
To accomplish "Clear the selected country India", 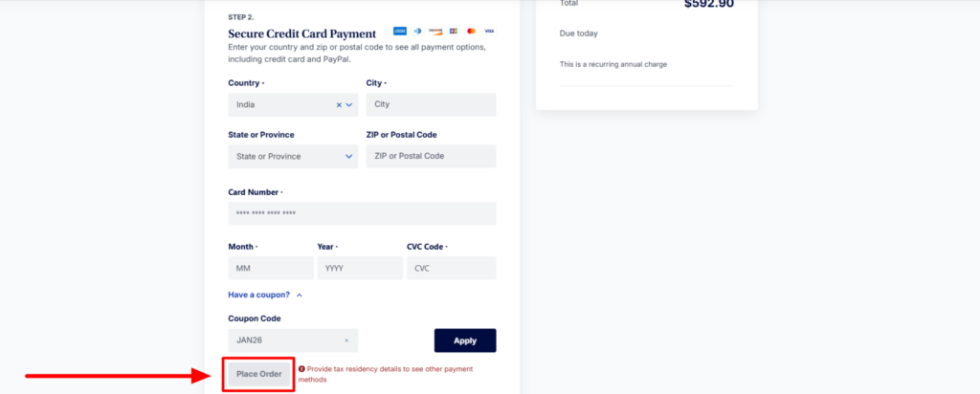I will 339,104.
